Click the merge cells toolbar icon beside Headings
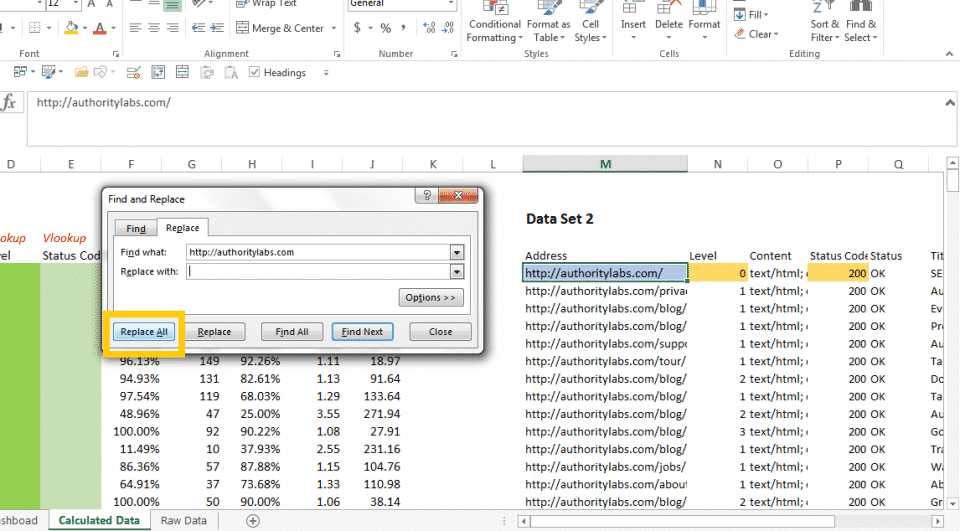 [x=182, y=72]
